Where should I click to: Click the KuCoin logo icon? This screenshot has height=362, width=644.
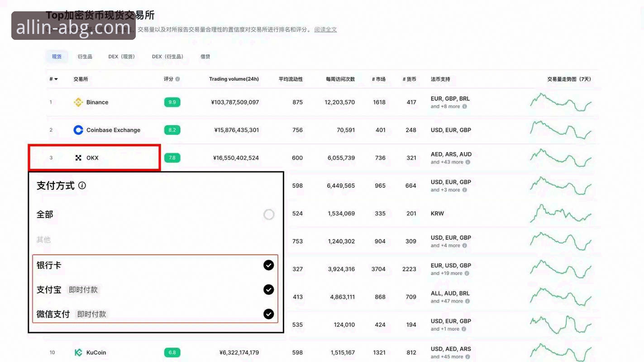78,352
